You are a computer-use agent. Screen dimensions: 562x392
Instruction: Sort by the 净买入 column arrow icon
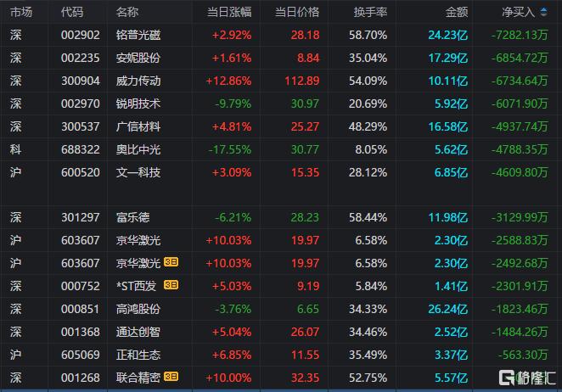coord(543,12)
